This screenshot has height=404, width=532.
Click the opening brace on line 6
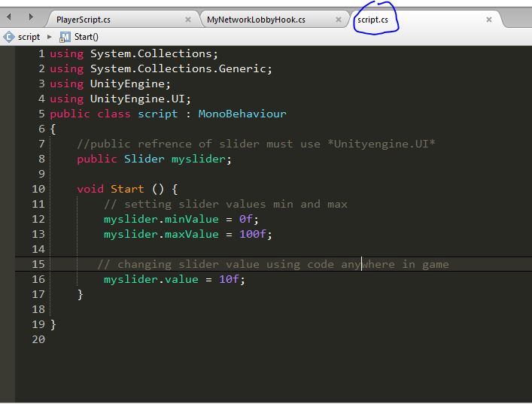53,129
